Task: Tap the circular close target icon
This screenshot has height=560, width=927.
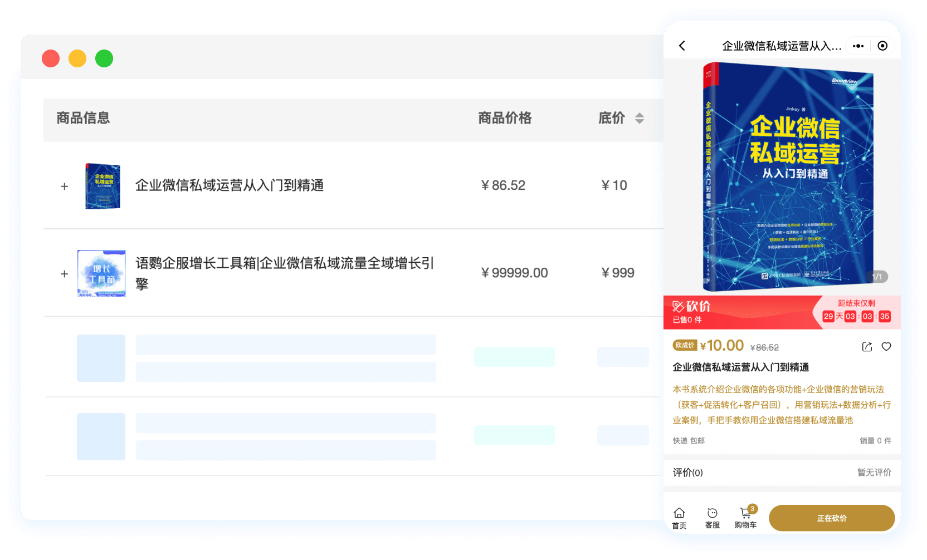Action: tap(882, 46)
